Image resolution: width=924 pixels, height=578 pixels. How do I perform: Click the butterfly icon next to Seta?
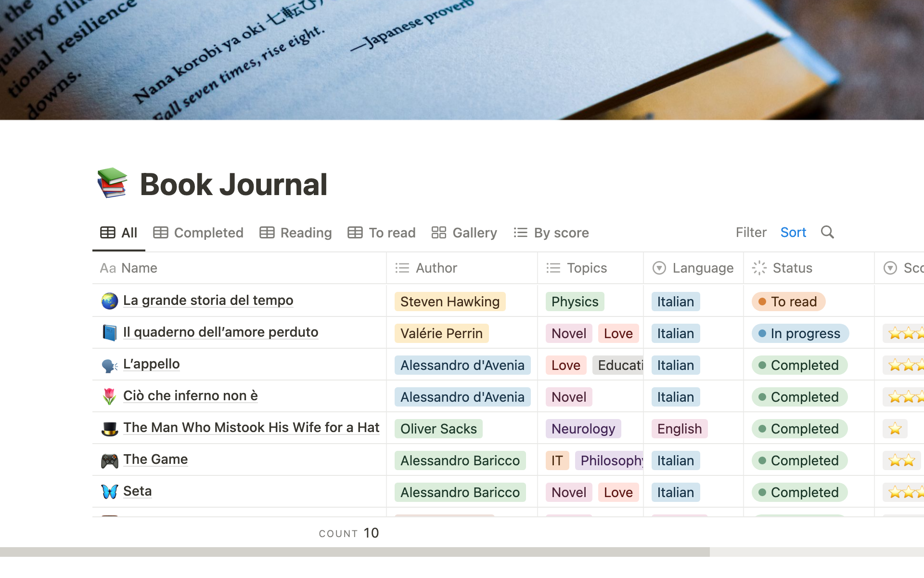pos(109,492)
